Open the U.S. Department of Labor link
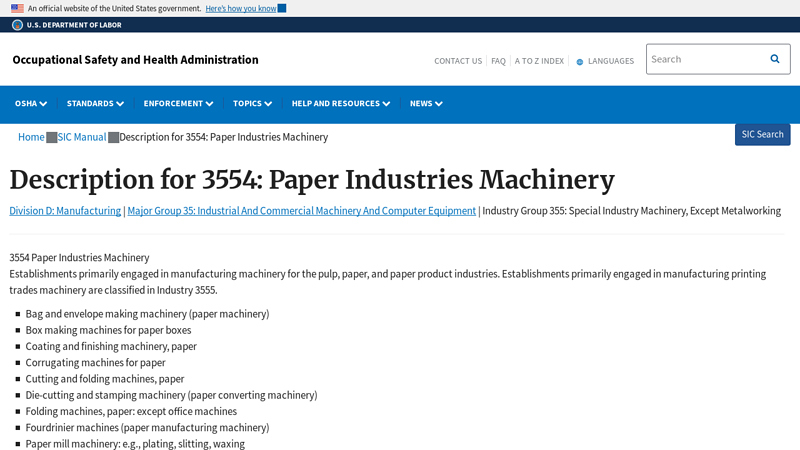 pos(74,25)
